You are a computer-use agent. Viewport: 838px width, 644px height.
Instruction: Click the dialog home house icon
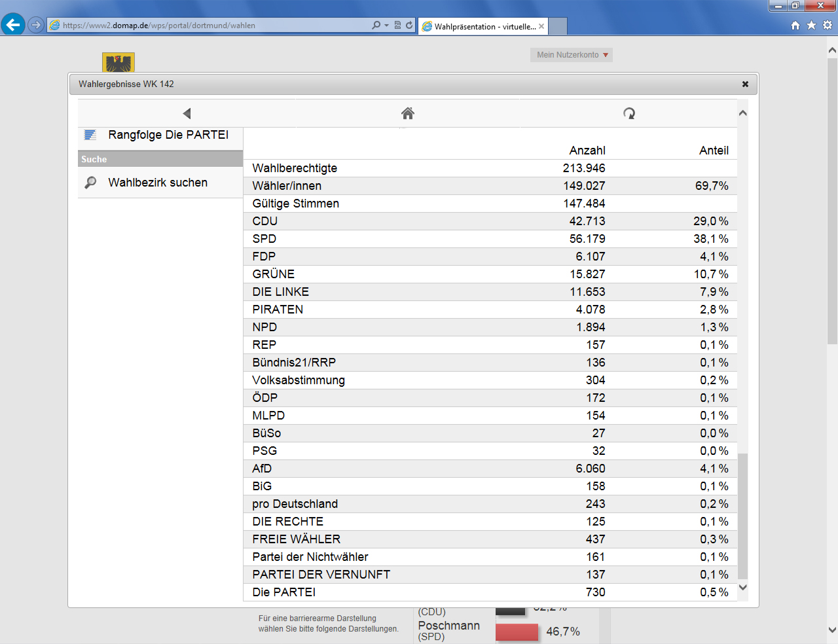pyautogui.click(x=408, y=113)
